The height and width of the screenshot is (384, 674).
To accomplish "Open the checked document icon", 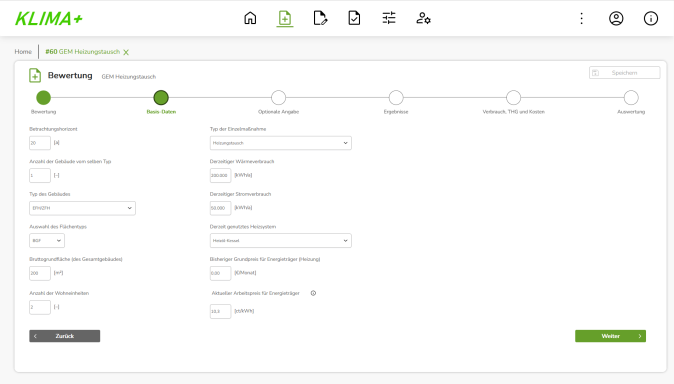I will 354,18.
